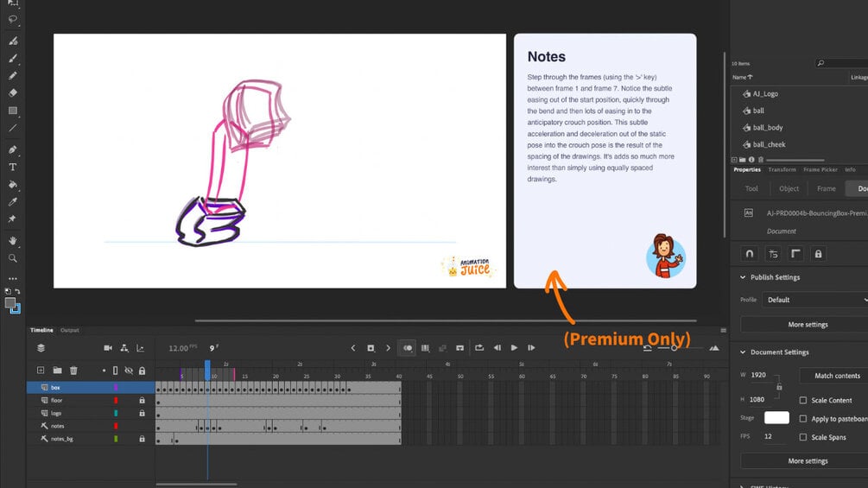The height and width of the screenshot is (488, 868).
Task: Select the Paint Bucket tool
Action: [x=13, y=184]
